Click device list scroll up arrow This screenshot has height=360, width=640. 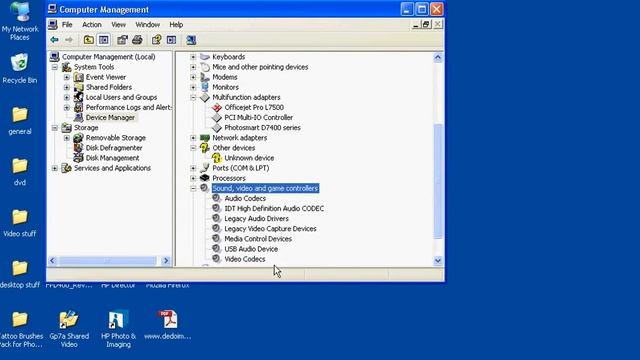438,57
